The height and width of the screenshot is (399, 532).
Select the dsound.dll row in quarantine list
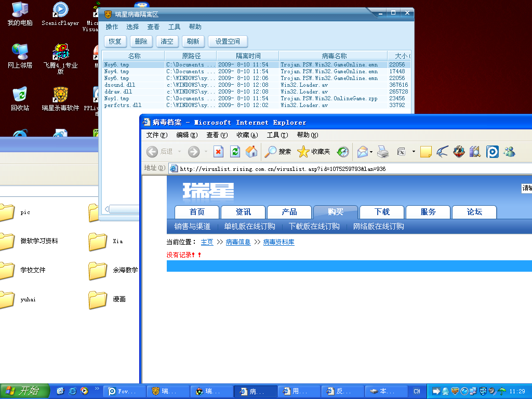click(x=256, y=85)
